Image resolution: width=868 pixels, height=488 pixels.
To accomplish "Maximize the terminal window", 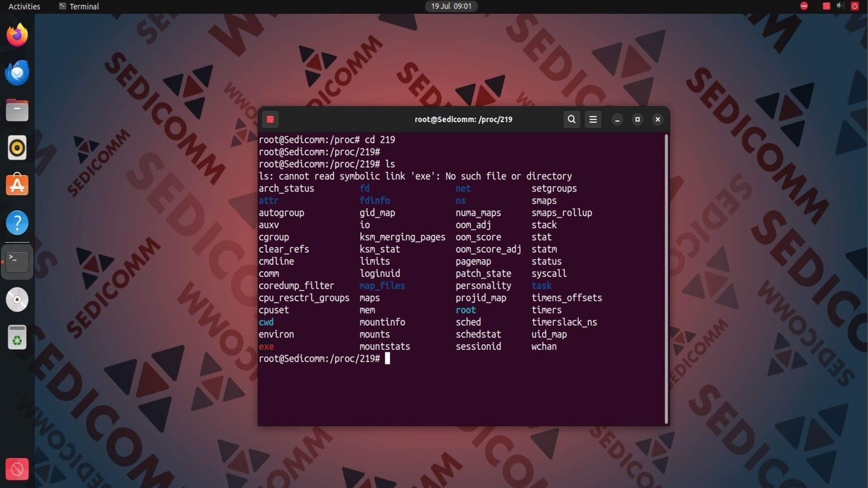I will pos(637,119).
